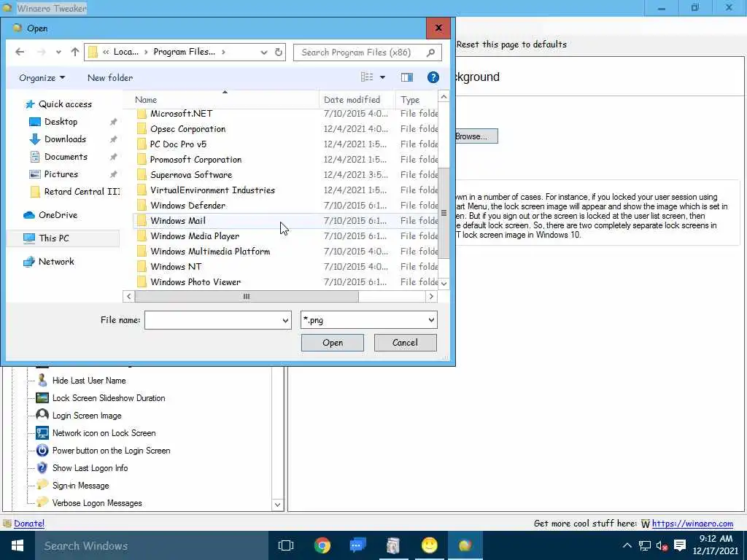
Task: Toggle the preview pane icon
Action: (x=407, y=77)
